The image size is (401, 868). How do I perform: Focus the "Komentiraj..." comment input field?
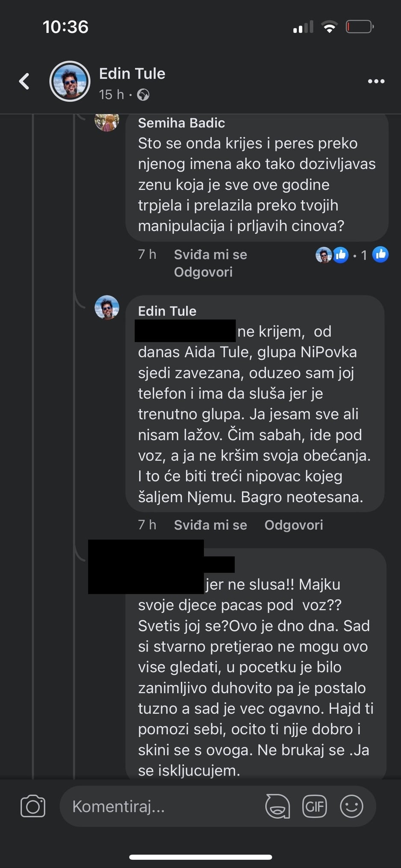tap(162, 806)
